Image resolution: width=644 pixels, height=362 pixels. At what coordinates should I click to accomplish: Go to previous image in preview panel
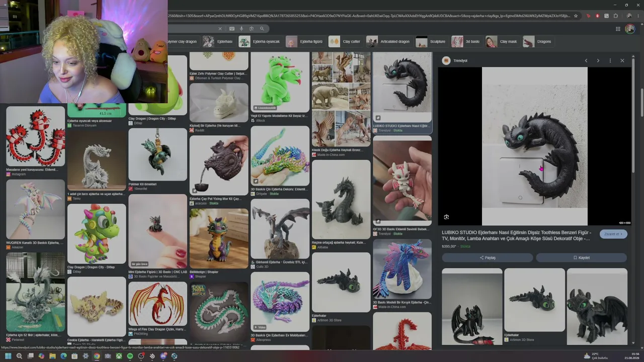[586, 60]
